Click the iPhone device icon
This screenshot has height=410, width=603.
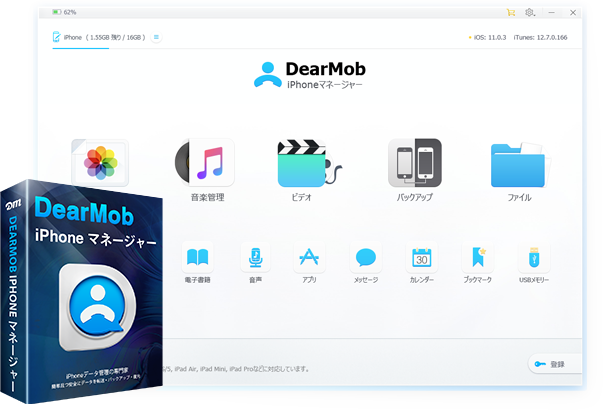click(x=57, y=37)
